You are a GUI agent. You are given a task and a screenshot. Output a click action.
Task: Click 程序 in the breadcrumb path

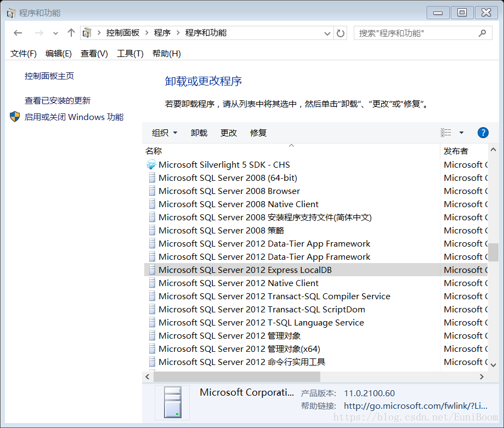point(162,33)
